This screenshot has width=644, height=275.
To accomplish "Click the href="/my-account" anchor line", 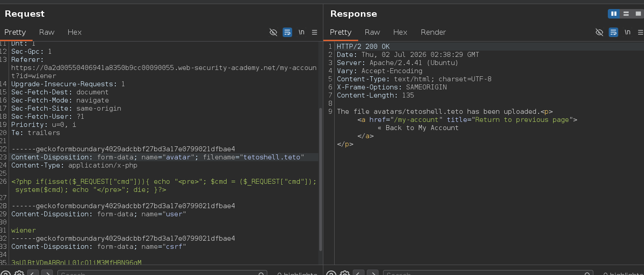I will tap(467, 120).
